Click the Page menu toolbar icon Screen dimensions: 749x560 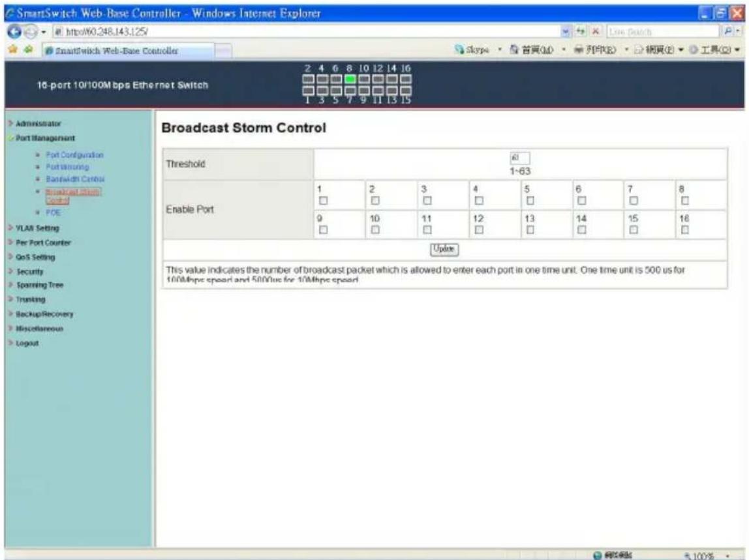pyautogui.click(x=639, y=50)
